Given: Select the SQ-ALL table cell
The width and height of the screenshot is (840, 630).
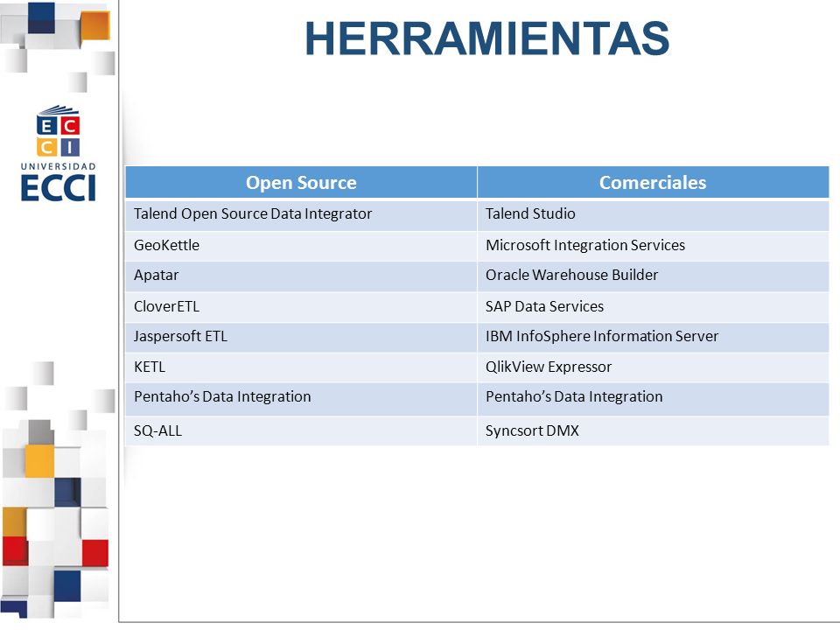Looking at the screenshot, I should 301,430.
